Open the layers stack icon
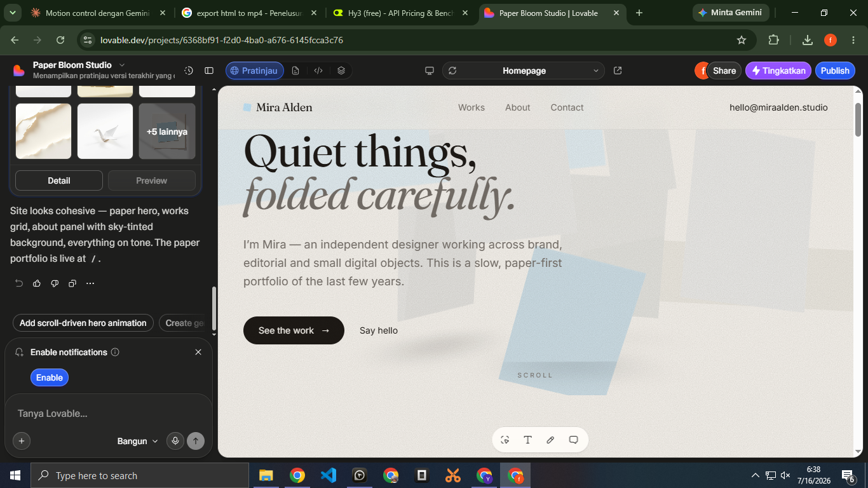Viewport: 868px width, 488px height. pyautogui.click(x=341, y=71)
